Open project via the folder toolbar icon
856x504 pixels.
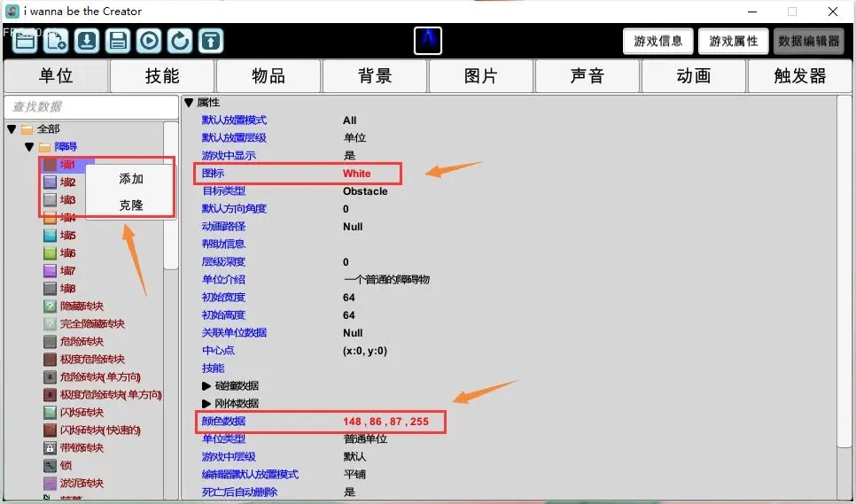[25, 41]
